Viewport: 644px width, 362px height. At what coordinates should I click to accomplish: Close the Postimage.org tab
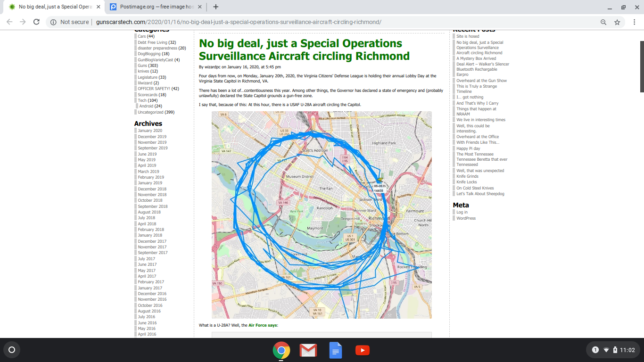click(199, 7)
